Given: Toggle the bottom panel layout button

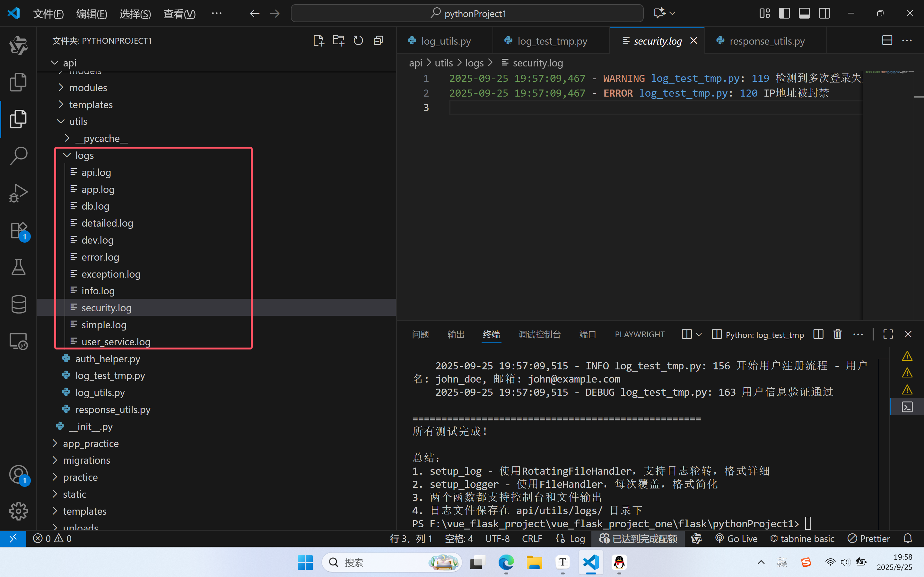Looking at the screenshot, I should (804, 13).
